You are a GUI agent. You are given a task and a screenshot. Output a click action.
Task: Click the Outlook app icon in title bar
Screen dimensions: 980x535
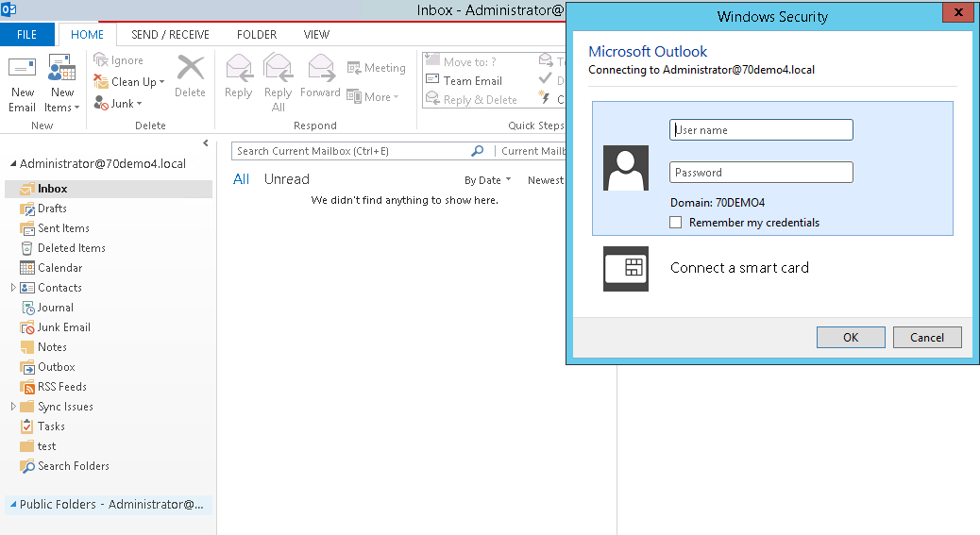8,9
